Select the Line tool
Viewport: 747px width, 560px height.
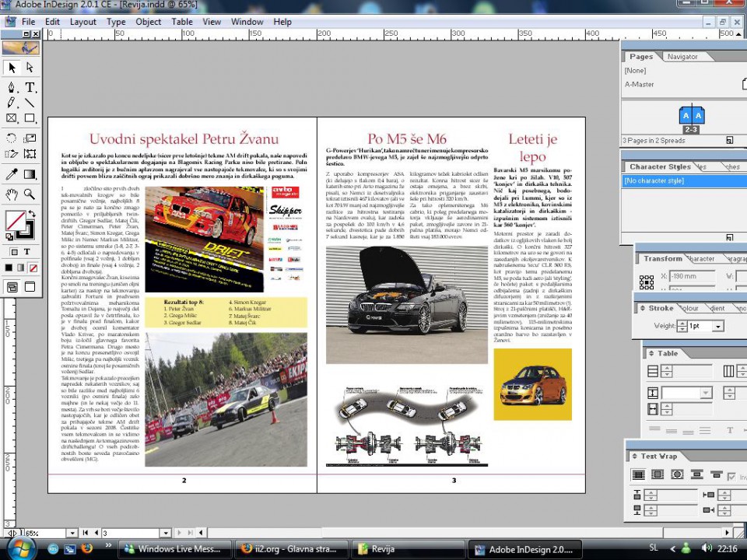pyautogui.click(x=30, y=103)
